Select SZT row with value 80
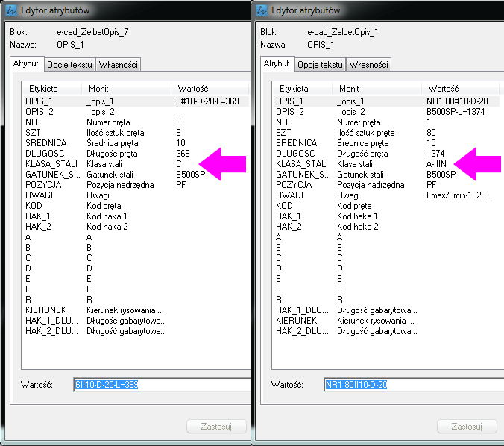The height and width of the screenshot is (446, 504). [387, 133]
